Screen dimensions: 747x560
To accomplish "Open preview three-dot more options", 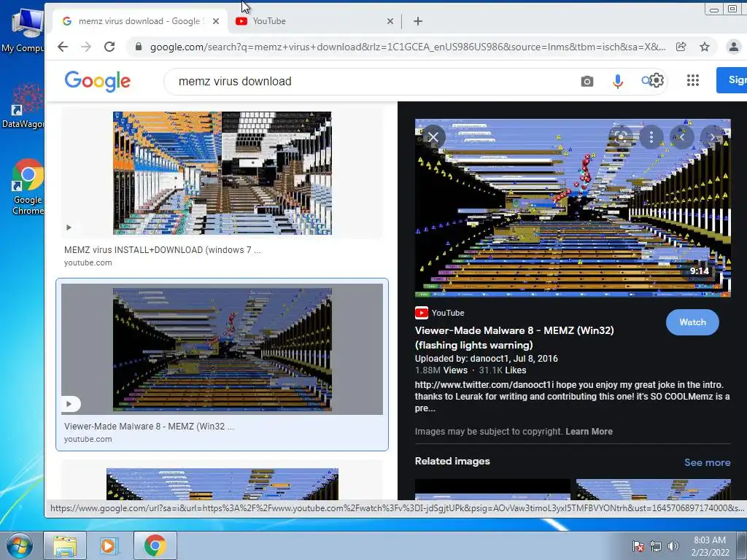I will pyautogui.click(x=651, y=138).
